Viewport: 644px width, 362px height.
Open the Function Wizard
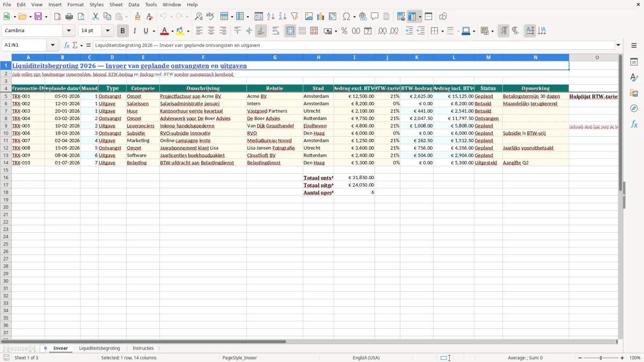[x=67, y=46]
